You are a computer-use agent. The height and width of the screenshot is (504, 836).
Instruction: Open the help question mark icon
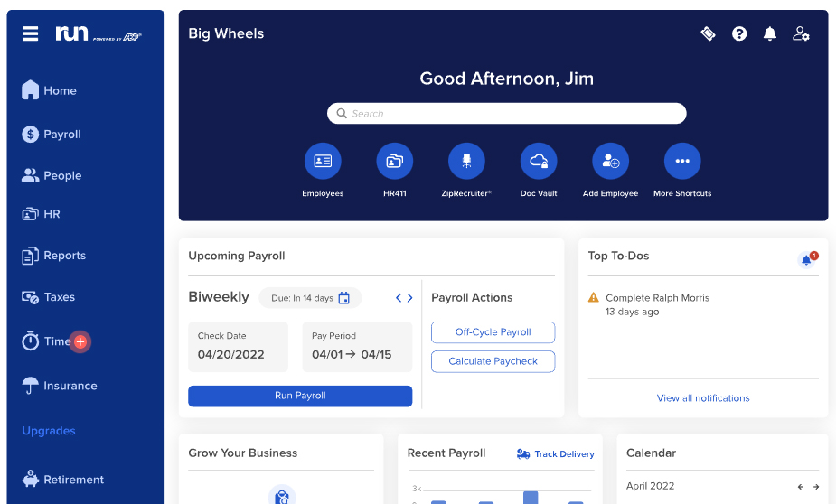point(739,33)
